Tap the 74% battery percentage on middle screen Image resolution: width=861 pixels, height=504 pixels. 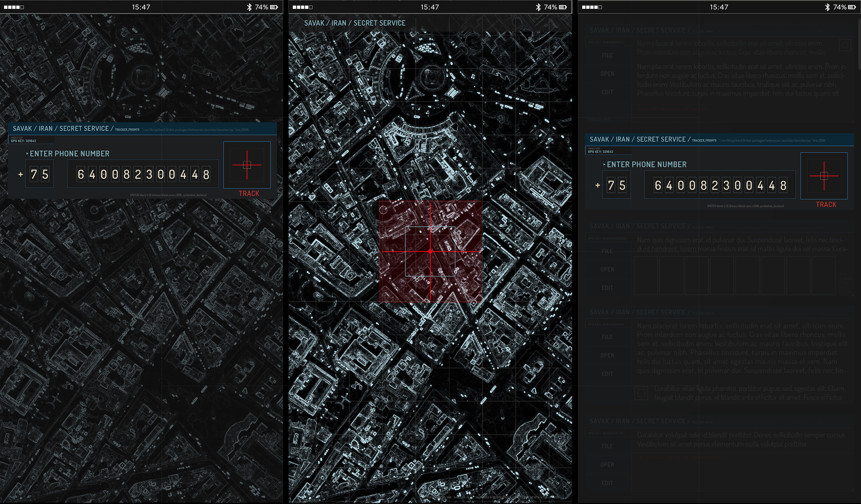pos(550,7)
